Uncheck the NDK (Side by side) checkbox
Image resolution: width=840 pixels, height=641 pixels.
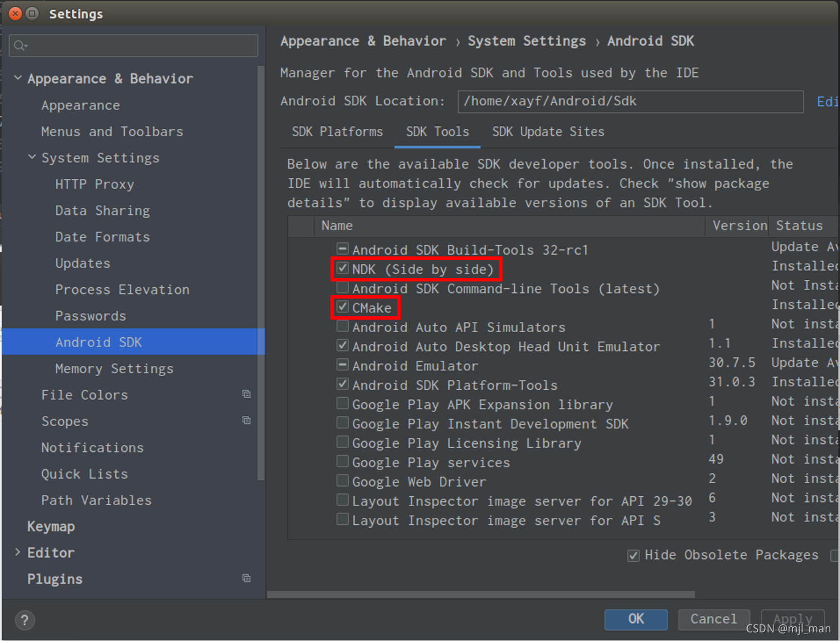tap(342, 268)
